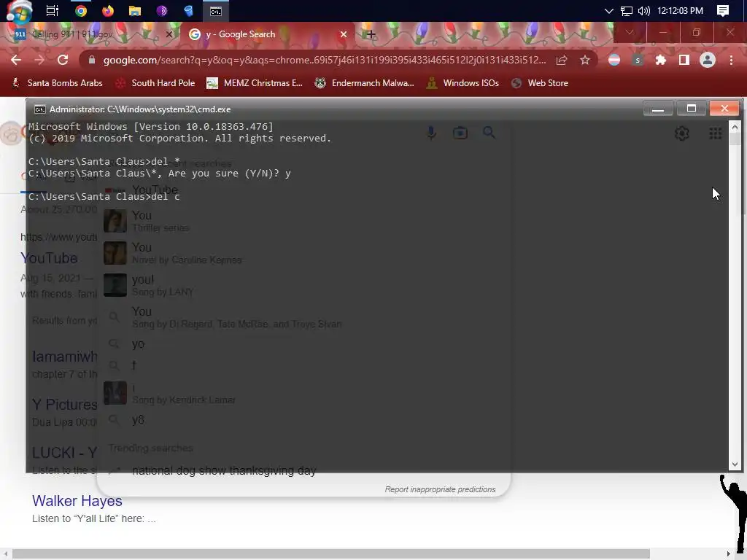The image size is (747, 560).
Task: Reload the Google search page
Action: (x=63, y=60)
